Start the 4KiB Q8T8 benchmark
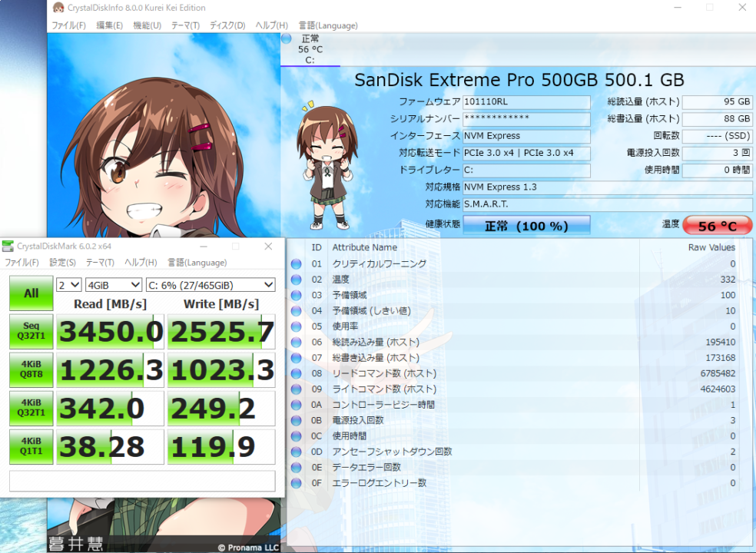The width and height of the screenshot is (756, 553). (31, 369)
